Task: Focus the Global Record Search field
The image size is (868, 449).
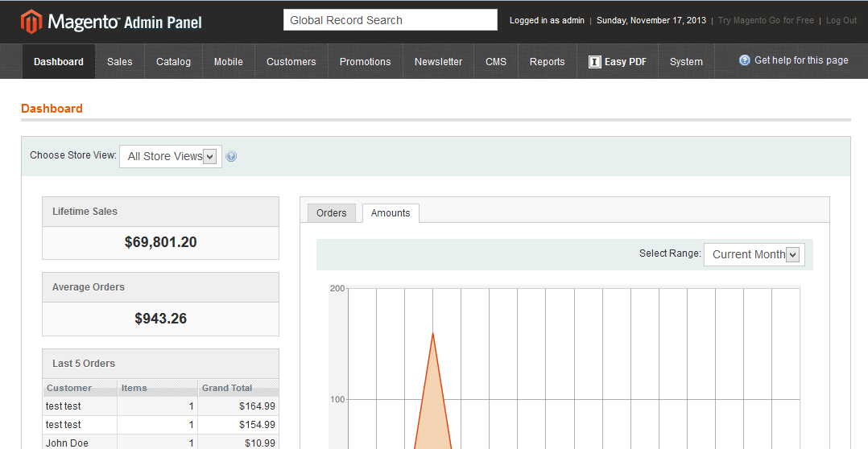Action: pyautogui.click(x=391, y=20)
